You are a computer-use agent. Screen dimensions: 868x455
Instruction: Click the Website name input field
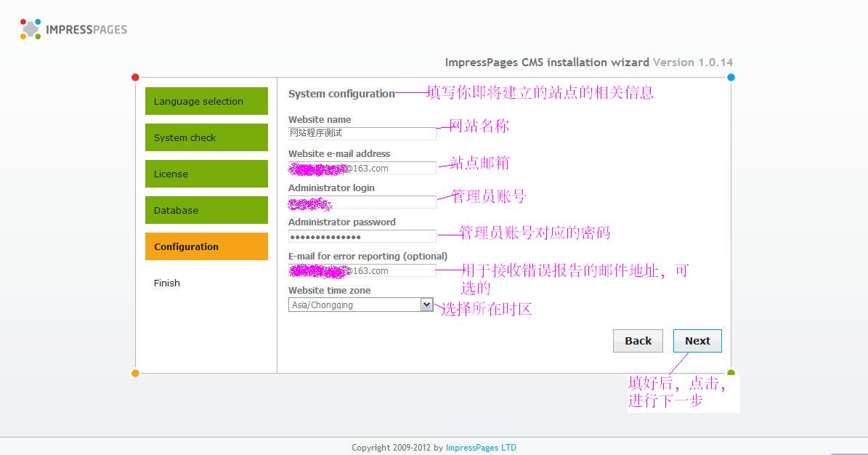tap(362, 133)
